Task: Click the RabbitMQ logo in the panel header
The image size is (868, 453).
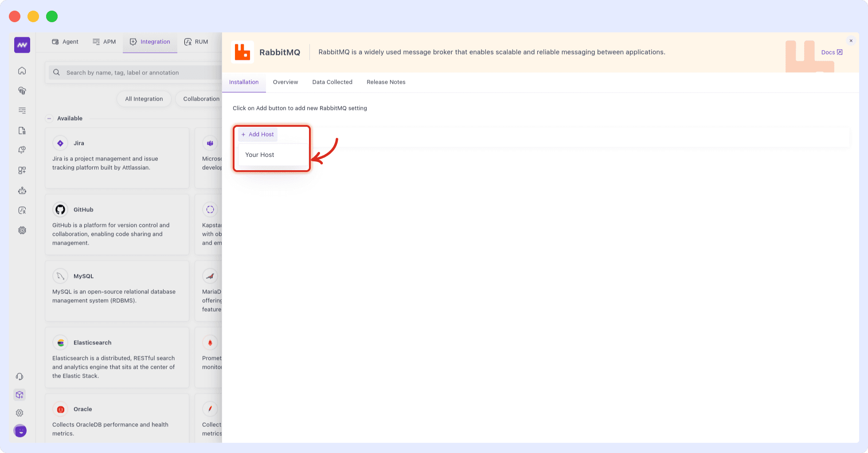Action: coord(242,52)
